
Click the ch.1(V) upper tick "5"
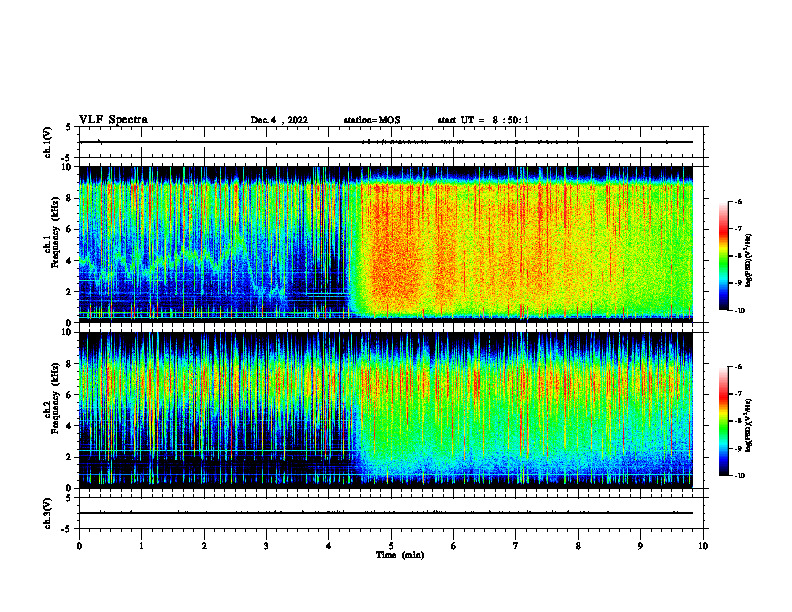(x=69, y=127)
